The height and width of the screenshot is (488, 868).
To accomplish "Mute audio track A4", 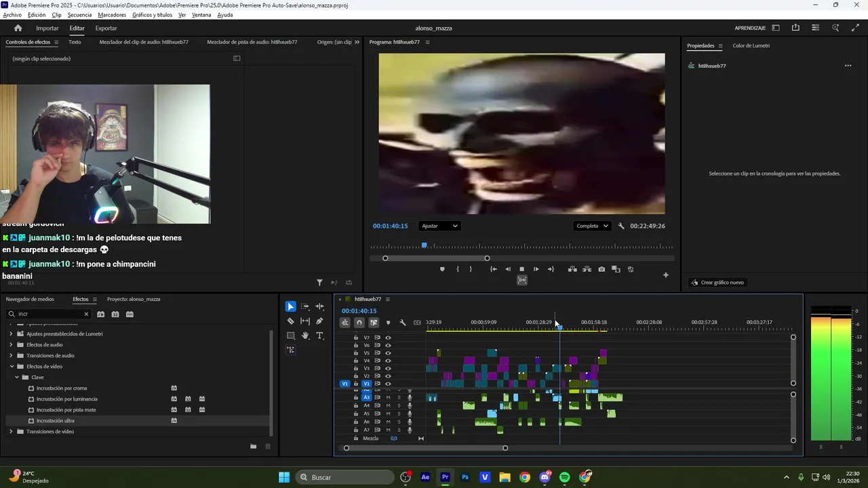I will pyautogui.click(x=388, y=405).
